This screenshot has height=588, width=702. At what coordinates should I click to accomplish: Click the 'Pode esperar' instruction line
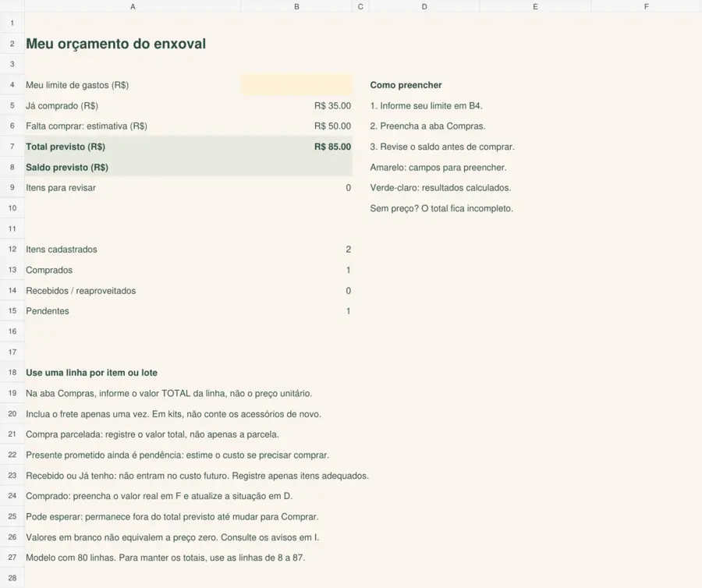click(x=172, y=517)
